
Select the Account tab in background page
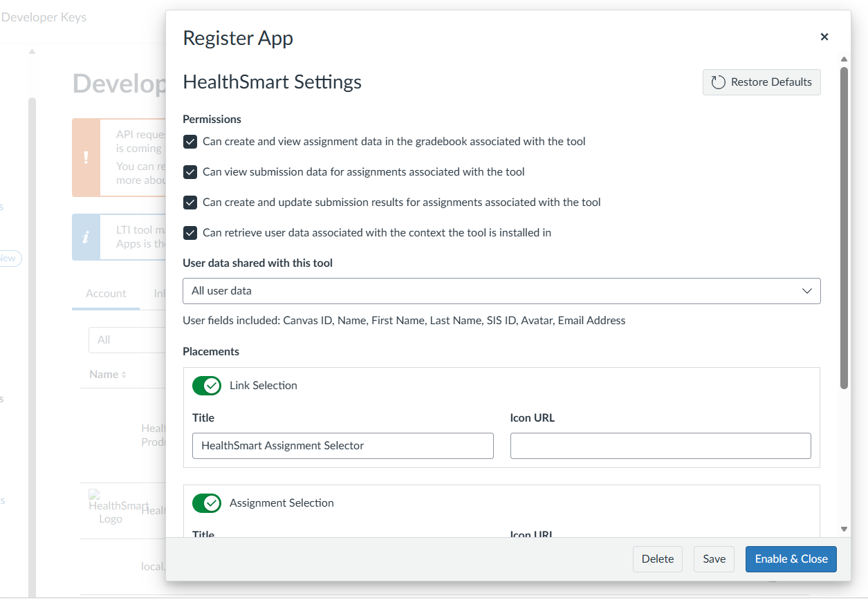point(106,294)
